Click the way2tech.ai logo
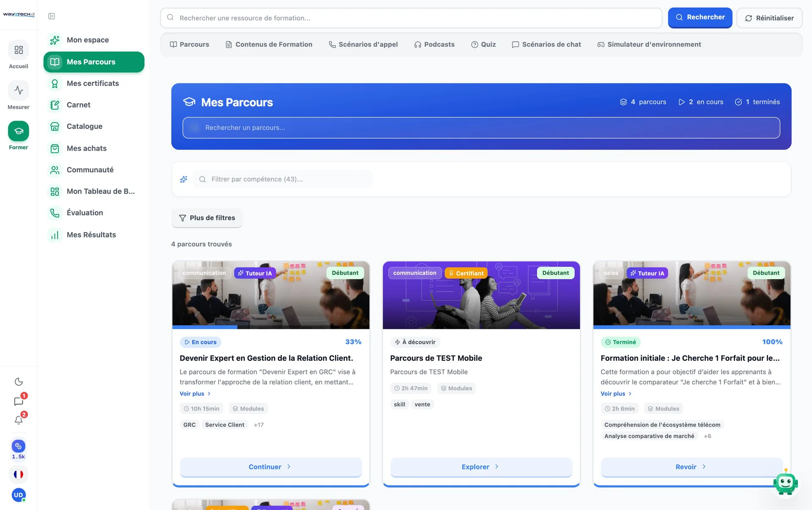The image size is (812, 510). tap(19, 14)
